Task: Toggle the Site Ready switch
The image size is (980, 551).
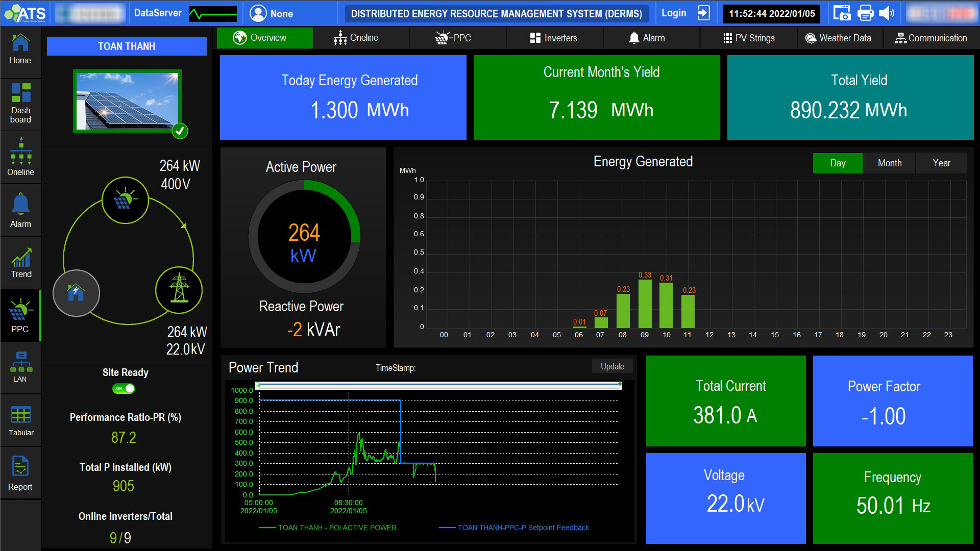Action: tap(124, 389)
